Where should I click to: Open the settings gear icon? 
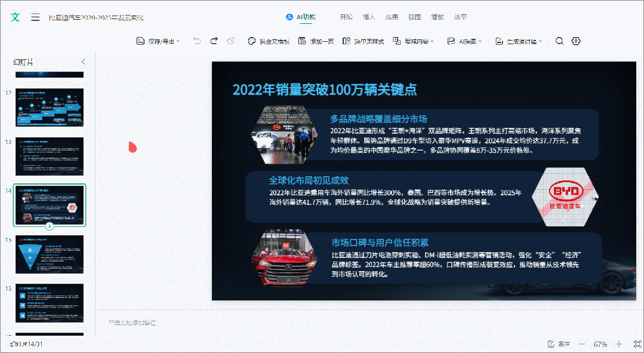tap(576, 41)
